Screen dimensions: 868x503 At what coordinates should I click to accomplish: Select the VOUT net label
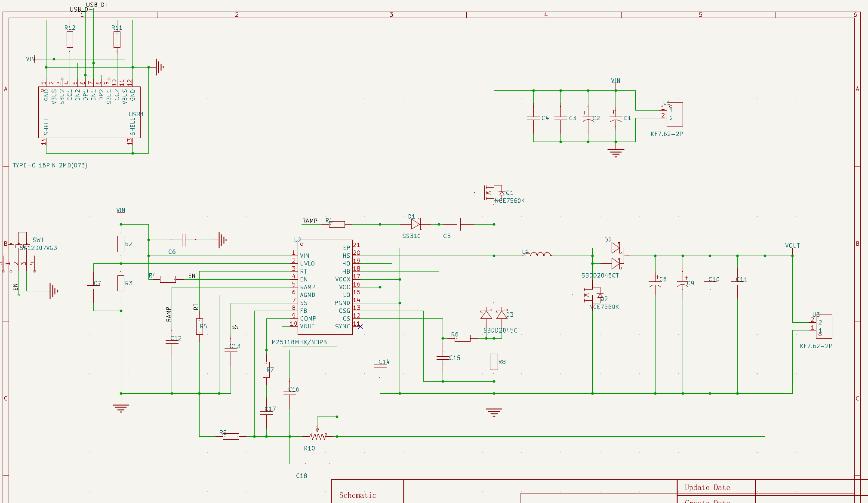coord(792,246)
